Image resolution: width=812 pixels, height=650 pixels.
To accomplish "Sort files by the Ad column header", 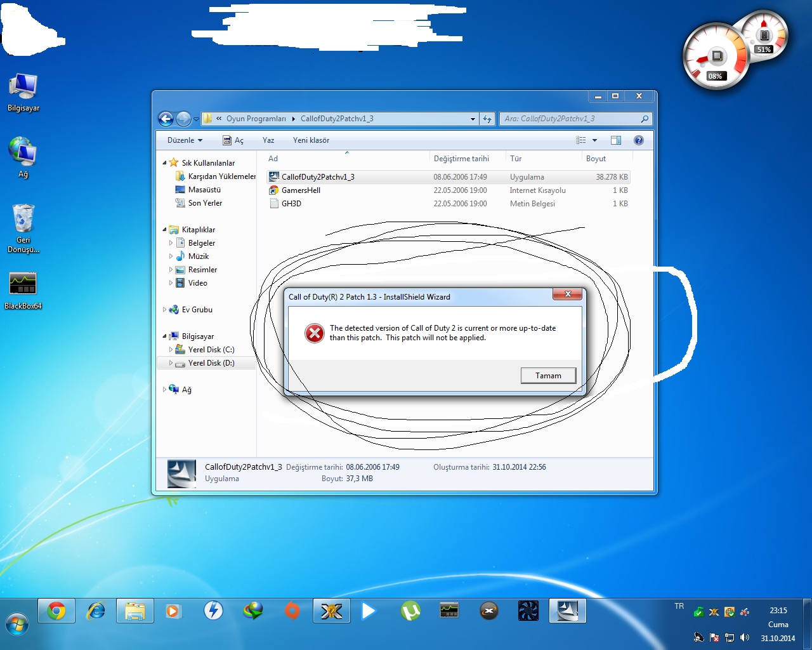I will click(346, 159).
